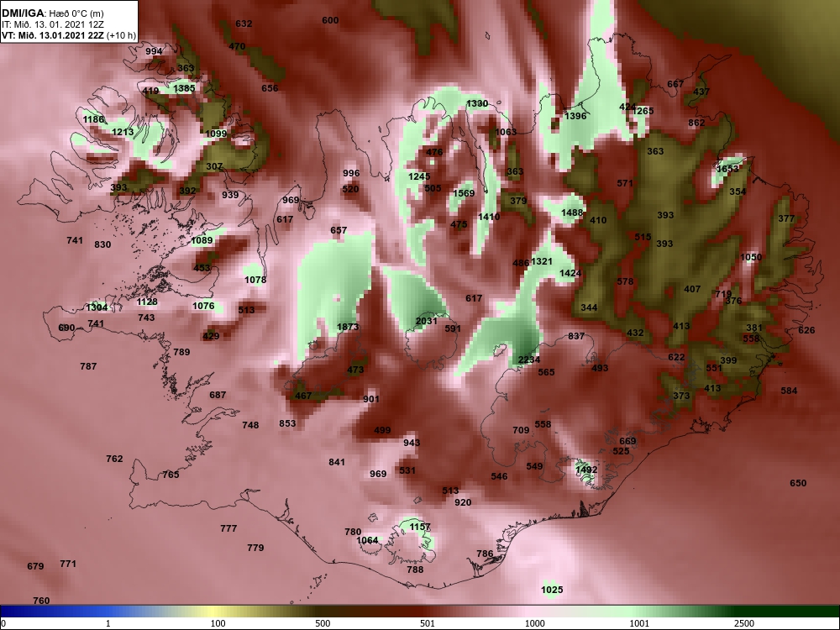This screenshot has height=630, width=840.
Task: Click the 501 label on the color scale
Action: click(x=428, y=623)
